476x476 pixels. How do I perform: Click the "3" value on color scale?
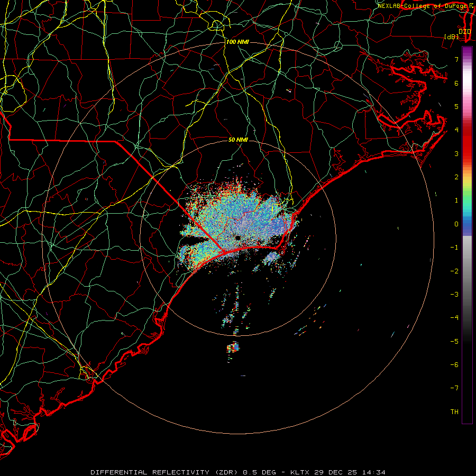tap(456, 153)
